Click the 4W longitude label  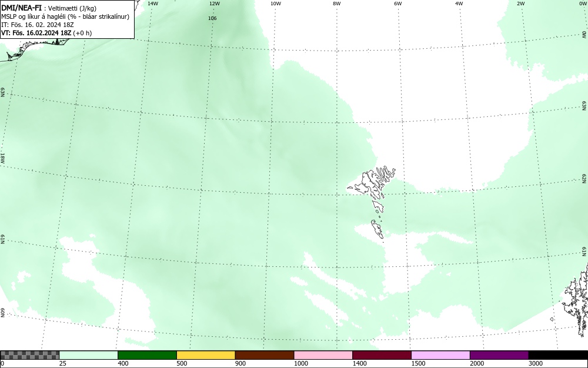459,4
